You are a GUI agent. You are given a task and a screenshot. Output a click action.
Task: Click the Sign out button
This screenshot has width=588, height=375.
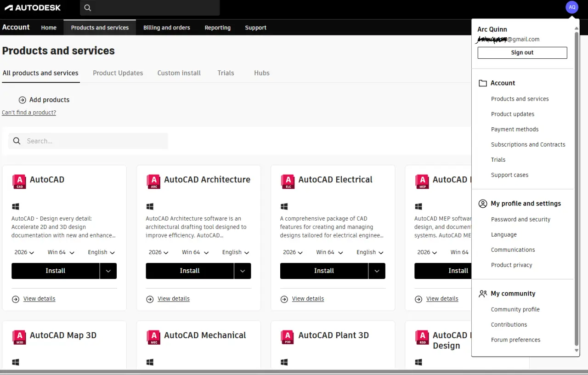tap(522, 52)
